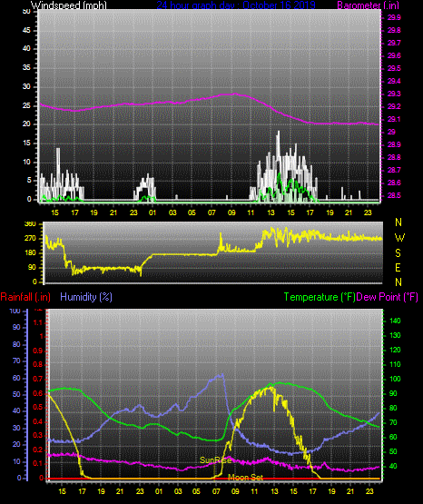Click the wind direction letter 'E'

tap(398, 267)
